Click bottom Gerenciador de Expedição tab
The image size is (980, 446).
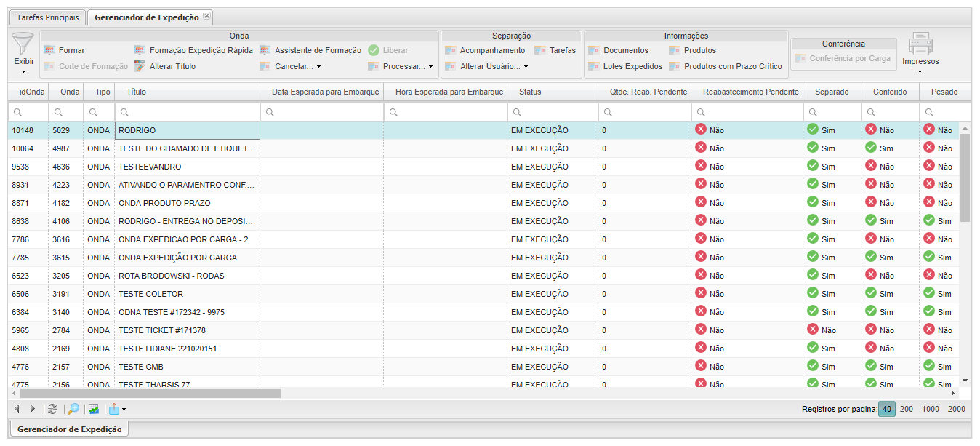coord(69,429)
